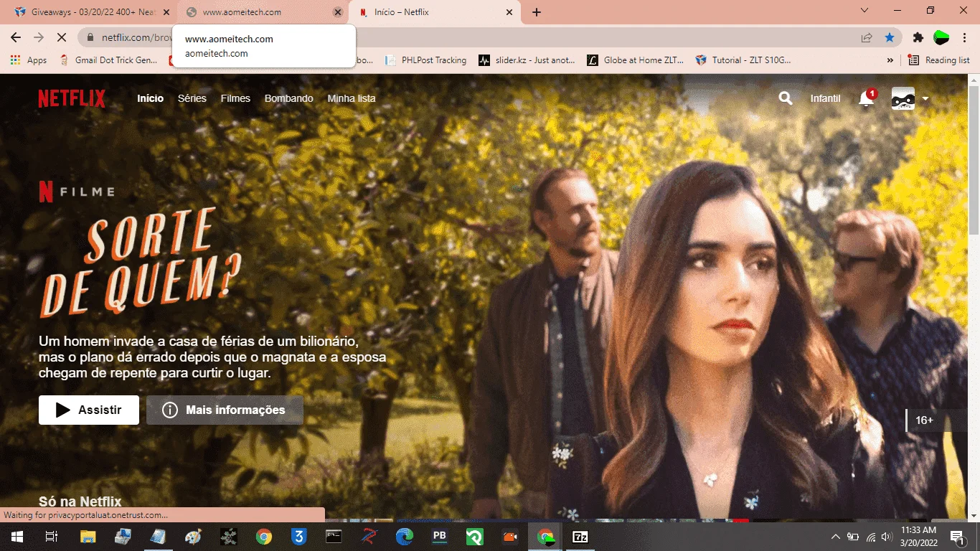This screenshot has height=551, width=980.
Task: Open Globe at Home ZLT bookmark
Action: point(636,60)
